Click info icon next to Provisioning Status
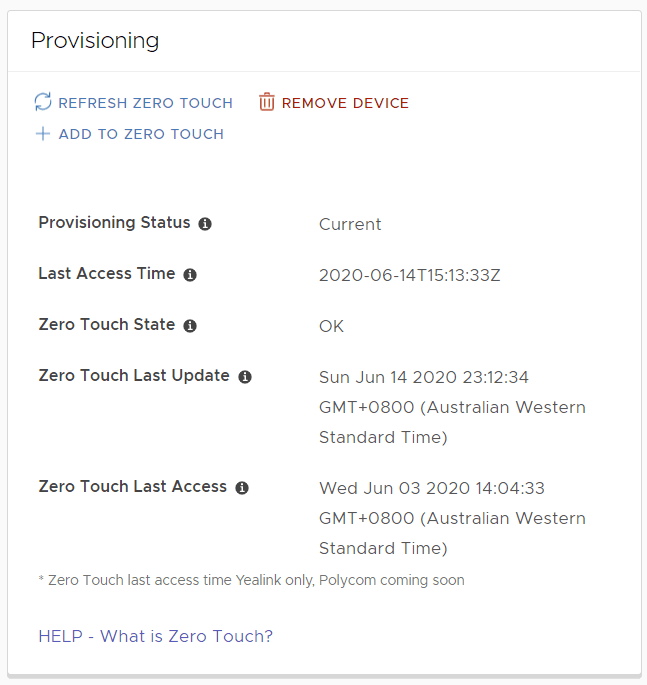This screenshot has height=685, width=647. [x=205, y=224]
